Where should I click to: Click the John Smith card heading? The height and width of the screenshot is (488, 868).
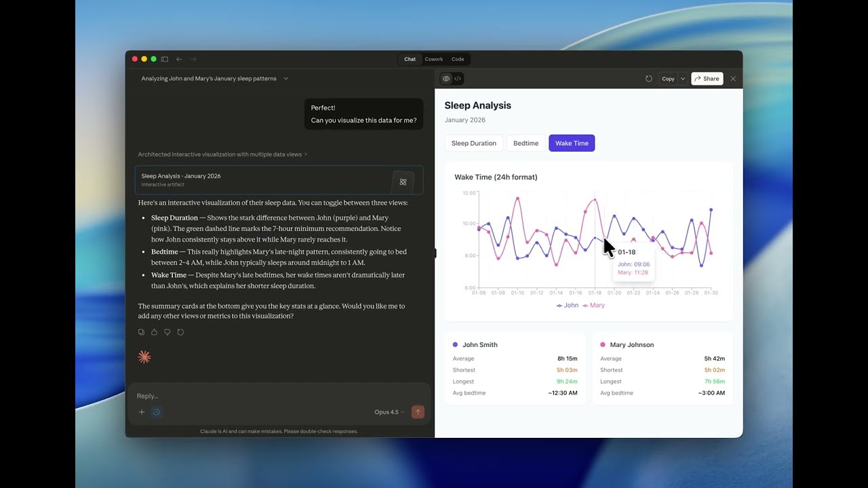[x=480, y=345]
